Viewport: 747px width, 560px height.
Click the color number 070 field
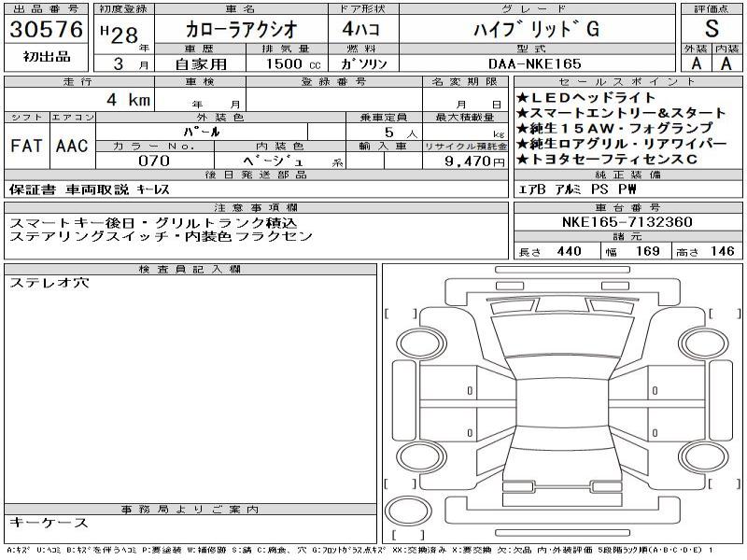pyautogui.click(x=150, y=161)
